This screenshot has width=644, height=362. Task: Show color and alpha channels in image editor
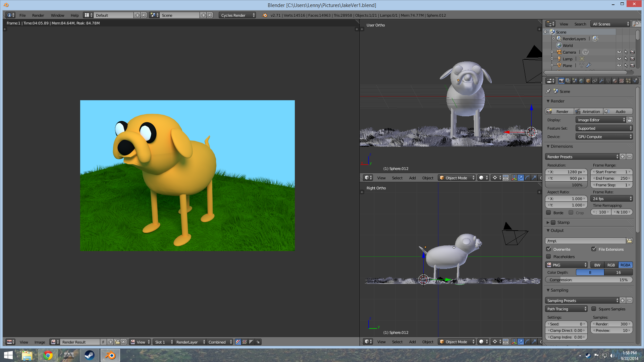(x=238, y=342)
